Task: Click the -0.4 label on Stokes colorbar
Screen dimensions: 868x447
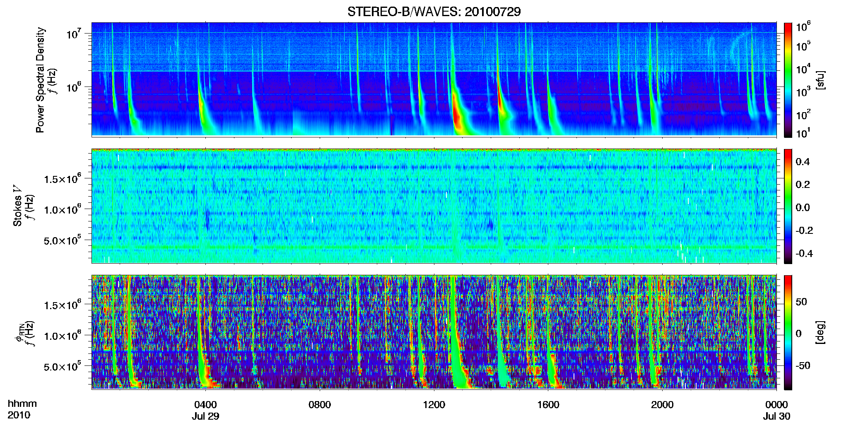Action: click(804, 253)
